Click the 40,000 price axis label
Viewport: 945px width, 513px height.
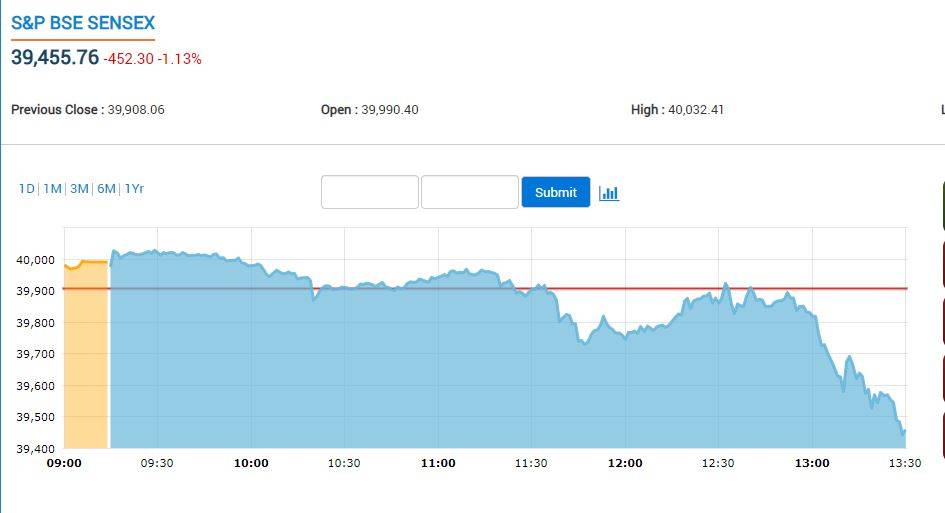pyautogui.click(x=36, y=260)
